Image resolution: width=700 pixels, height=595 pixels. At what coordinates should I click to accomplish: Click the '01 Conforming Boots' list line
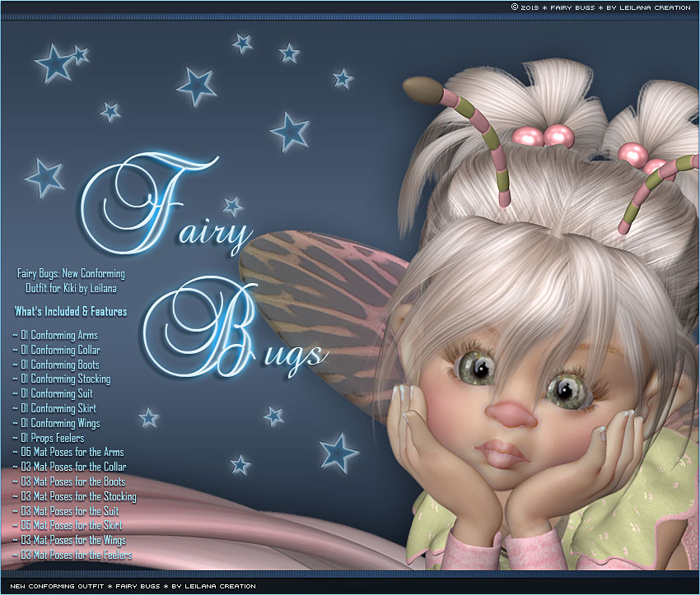pyautogui.click(x=56, y=365)
